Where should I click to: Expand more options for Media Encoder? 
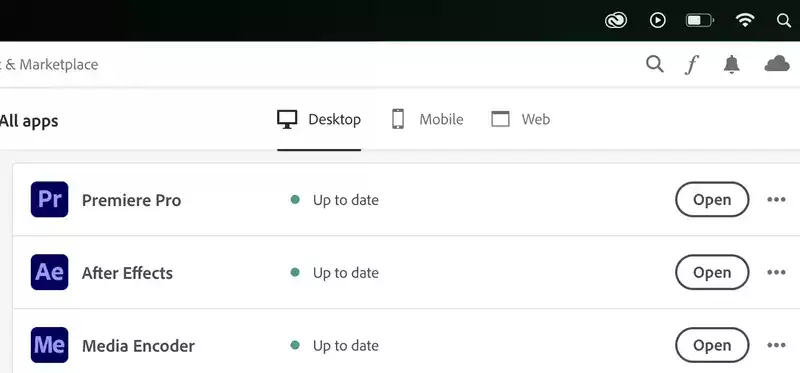coord(776,345)
